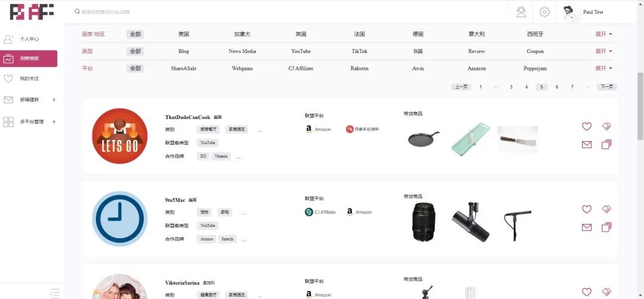Image resolution: width=644 pixels, height=299 pixels.
Task: Collapse the sidebar using the bottom icon
Action: pyautogui.click(x=55, y=293)
